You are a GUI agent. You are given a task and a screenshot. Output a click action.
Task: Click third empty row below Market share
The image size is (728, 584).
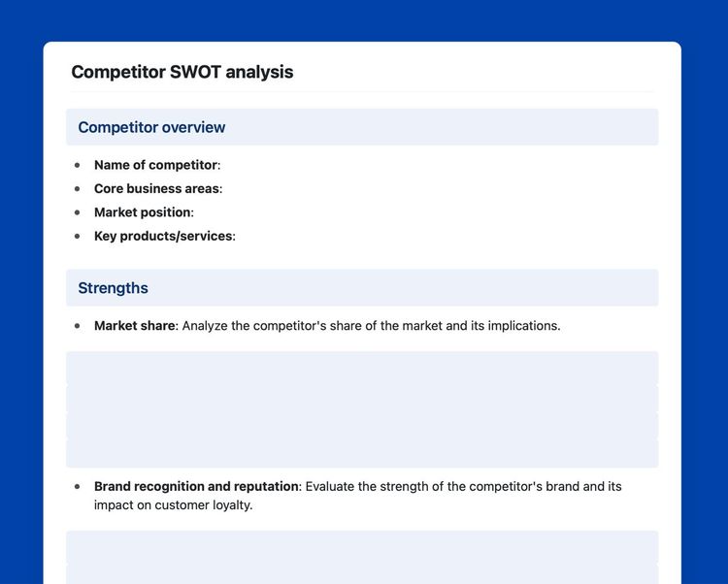tap(362, 426)
